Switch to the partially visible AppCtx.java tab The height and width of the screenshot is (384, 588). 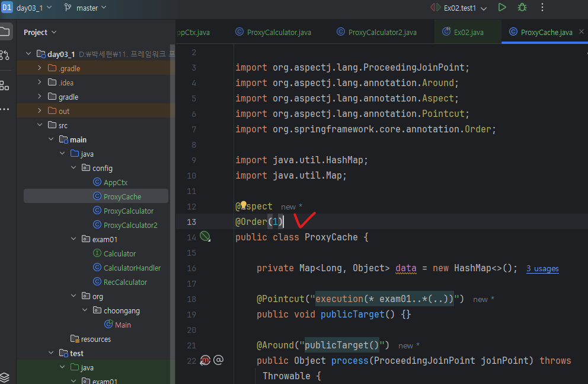(x=193, y=32)
